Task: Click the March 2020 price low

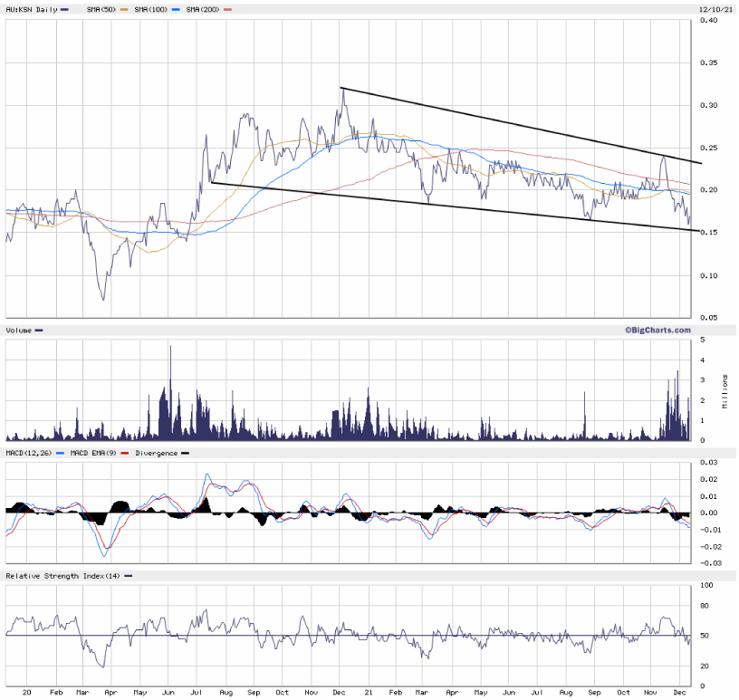Action: click(x=103, y=300)
